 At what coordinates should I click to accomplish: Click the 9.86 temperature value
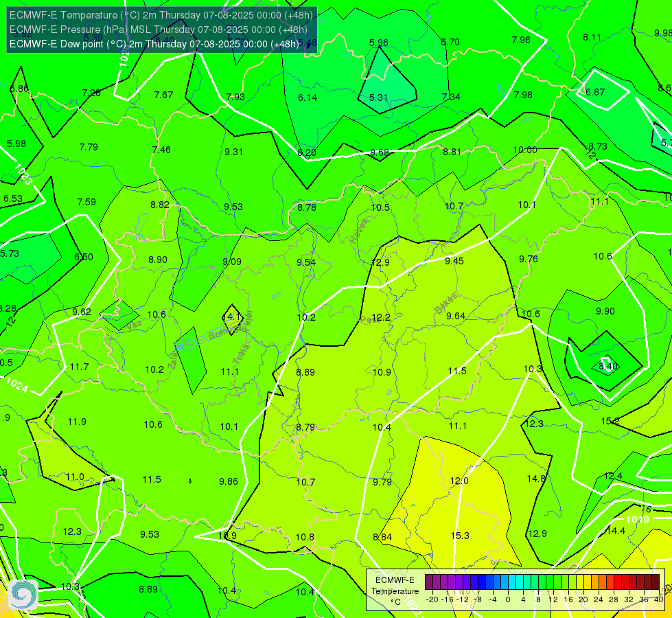[x=229, y=481]
